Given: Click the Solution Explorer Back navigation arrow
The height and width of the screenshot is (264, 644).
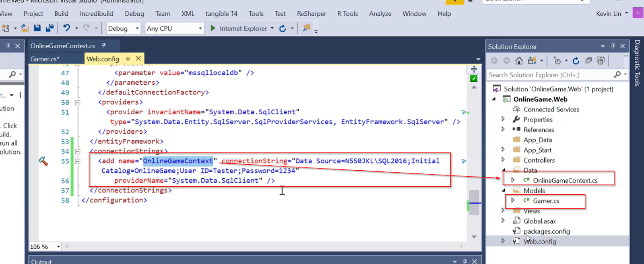Looking at the screenshot, I should click(494, 61).
